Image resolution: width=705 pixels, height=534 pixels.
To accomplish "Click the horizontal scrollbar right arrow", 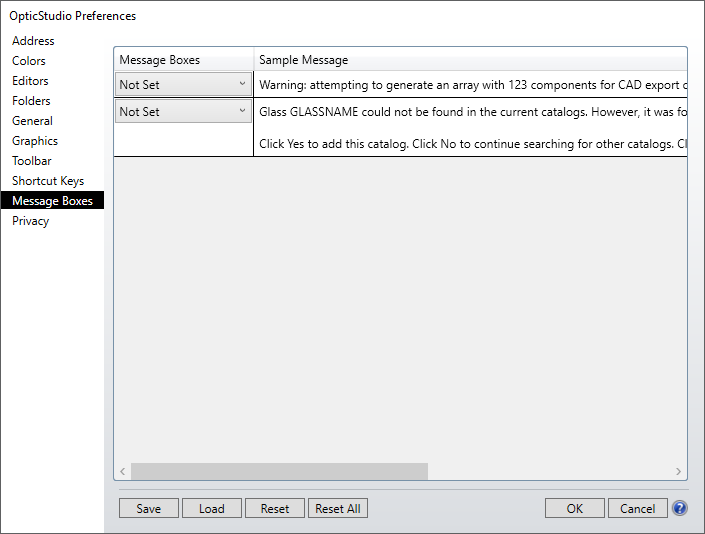I will (x=678, y=471).
